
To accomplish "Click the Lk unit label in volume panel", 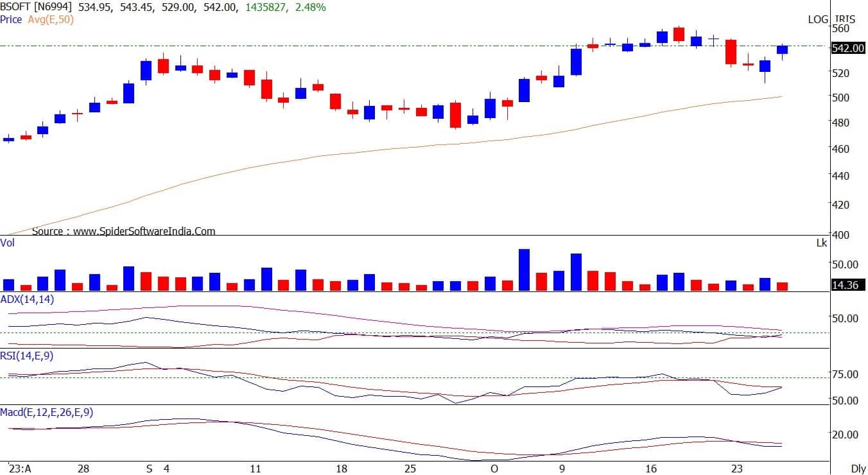I will click(822, 243).
